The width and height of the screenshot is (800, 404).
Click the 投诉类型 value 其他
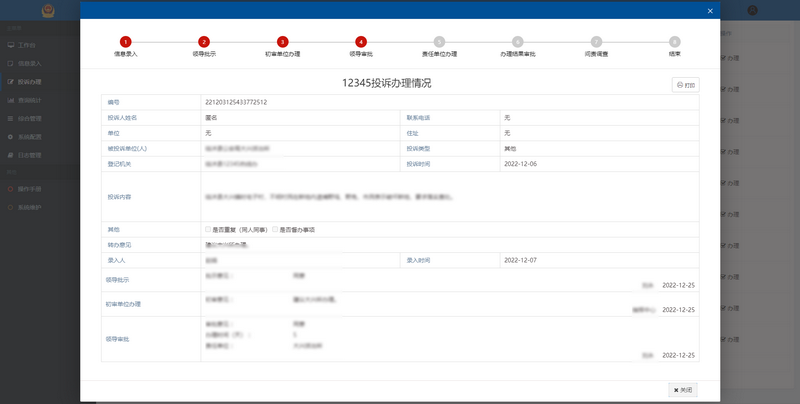[510, 148]
